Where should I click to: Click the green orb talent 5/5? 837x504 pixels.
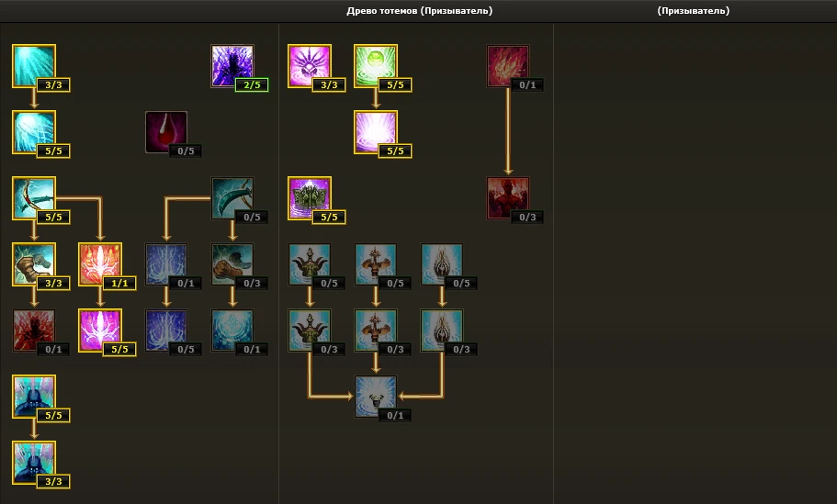click(x=375, y=65)
